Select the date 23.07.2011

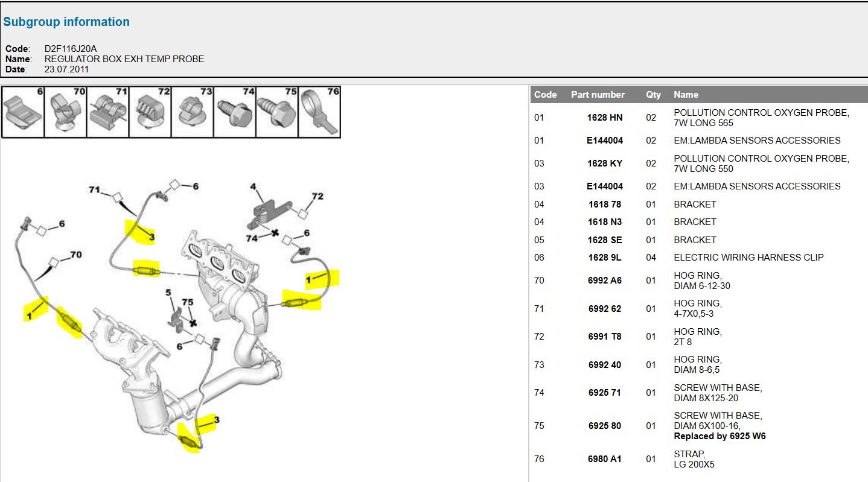pyautogui.click(x=67, y=69)
